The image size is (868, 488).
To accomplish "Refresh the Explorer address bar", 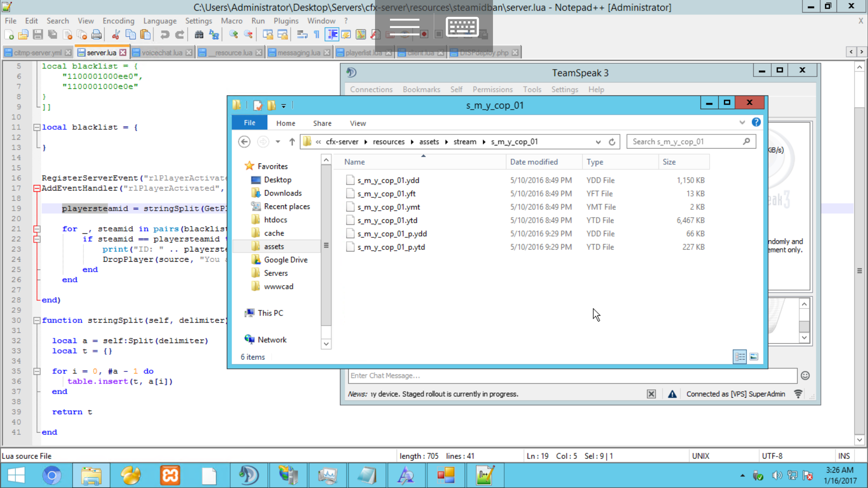I will (x=612, y=142).
